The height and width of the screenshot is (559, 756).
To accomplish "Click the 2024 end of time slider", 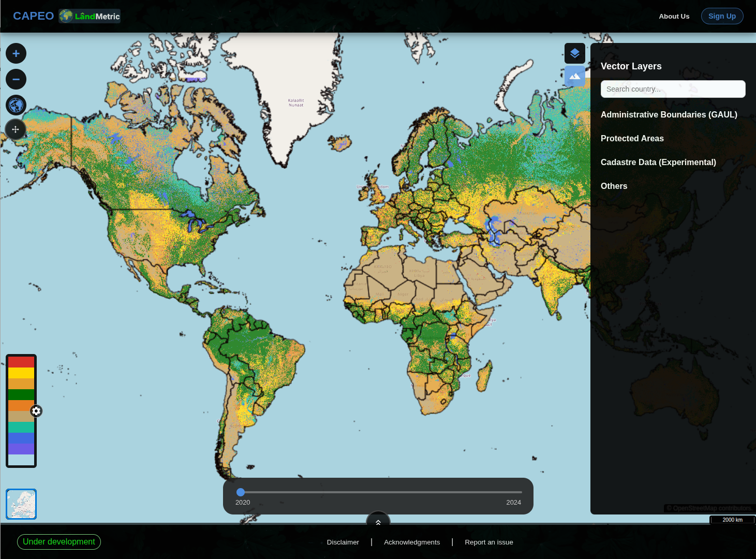I will tap(513, 502).
